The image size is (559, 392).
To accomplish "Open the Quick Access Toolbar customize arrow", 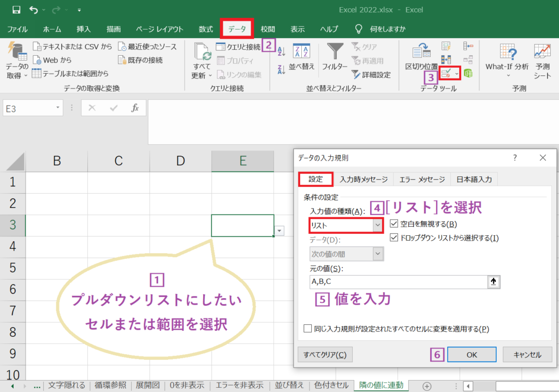I will pos(79,10).
